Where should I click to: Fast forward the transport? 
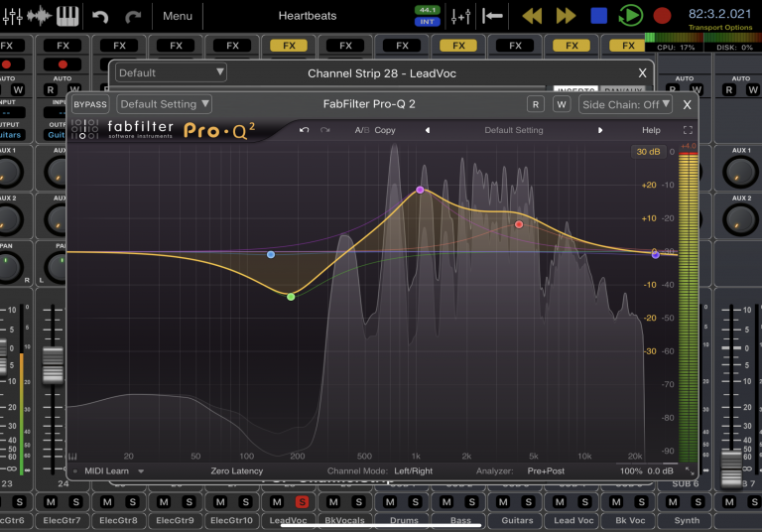coord(566,16)
